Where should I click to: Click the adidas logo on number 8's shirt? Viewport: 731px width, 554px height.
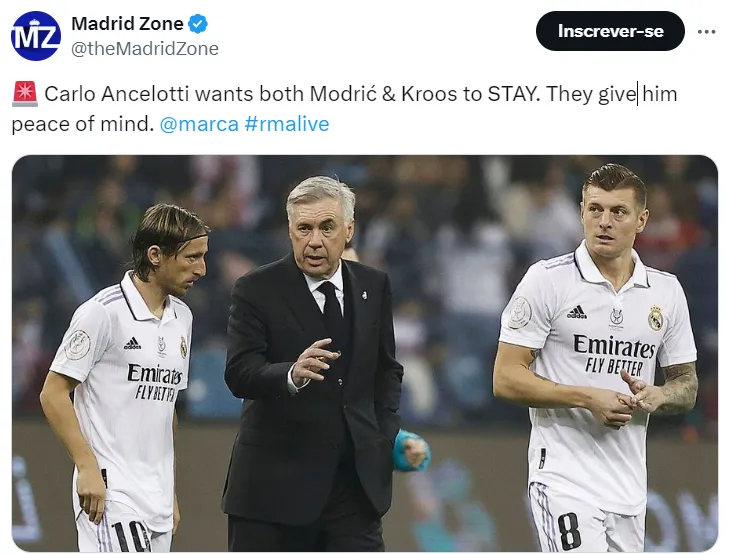[577, 312]
